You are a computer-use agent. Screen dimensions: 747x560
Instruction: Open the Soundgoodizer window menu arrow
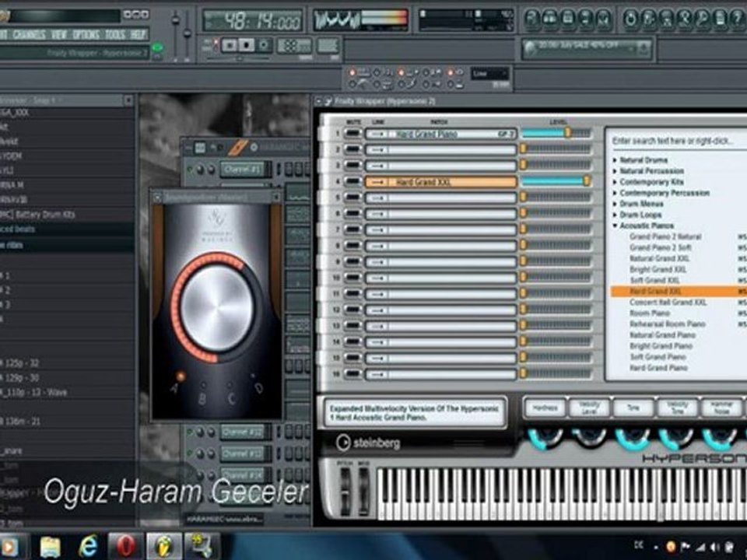tap(157, 197)
